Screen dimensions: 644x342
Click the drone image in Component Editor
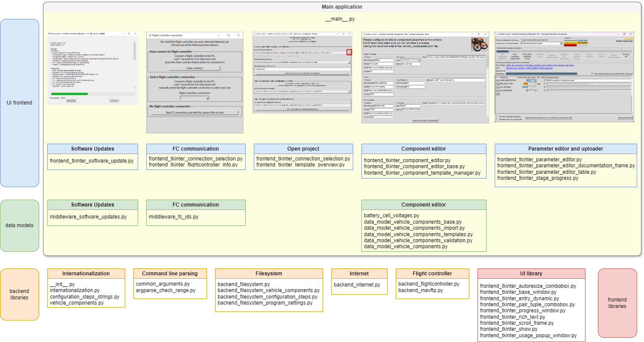(480, 44)
